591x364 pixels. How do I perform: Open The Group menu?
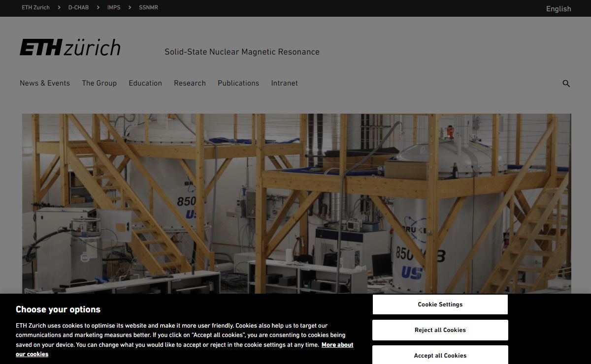(99, 83)
